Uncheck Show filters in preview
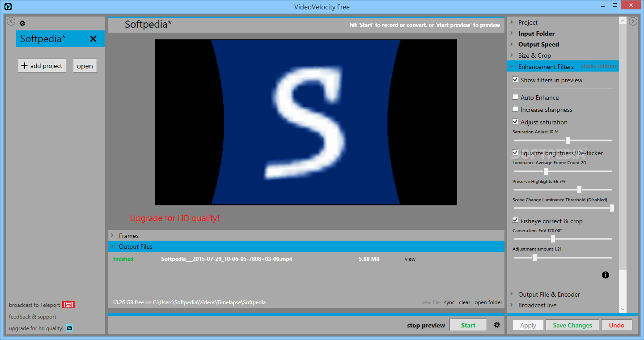The image size is (644, 340). point(515,80)
